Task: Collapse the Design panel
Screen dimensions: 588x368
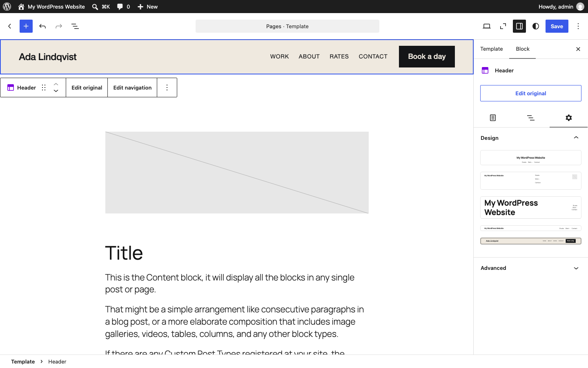Action: pyautogui.click(x=531, y=138)
